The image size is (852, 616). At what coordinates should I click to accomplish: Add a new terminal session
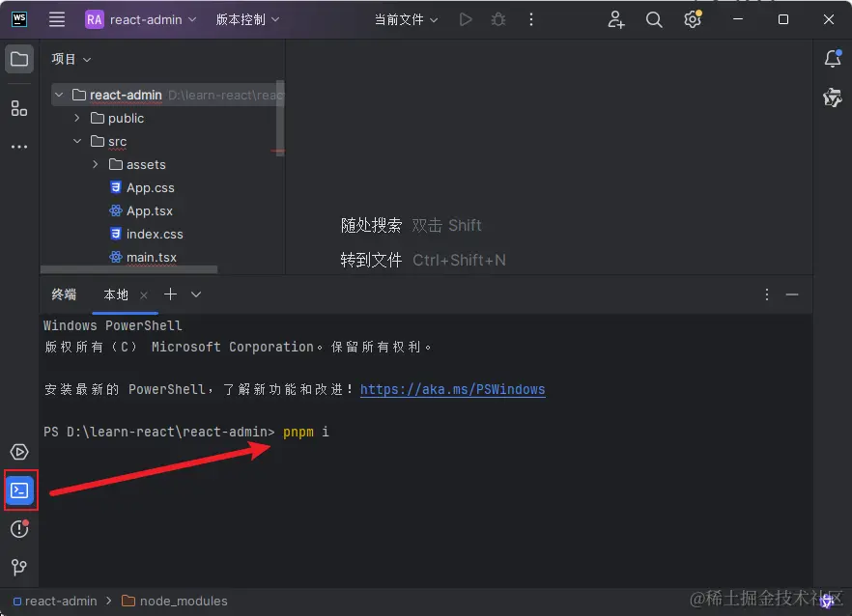(x=171, y=294)
